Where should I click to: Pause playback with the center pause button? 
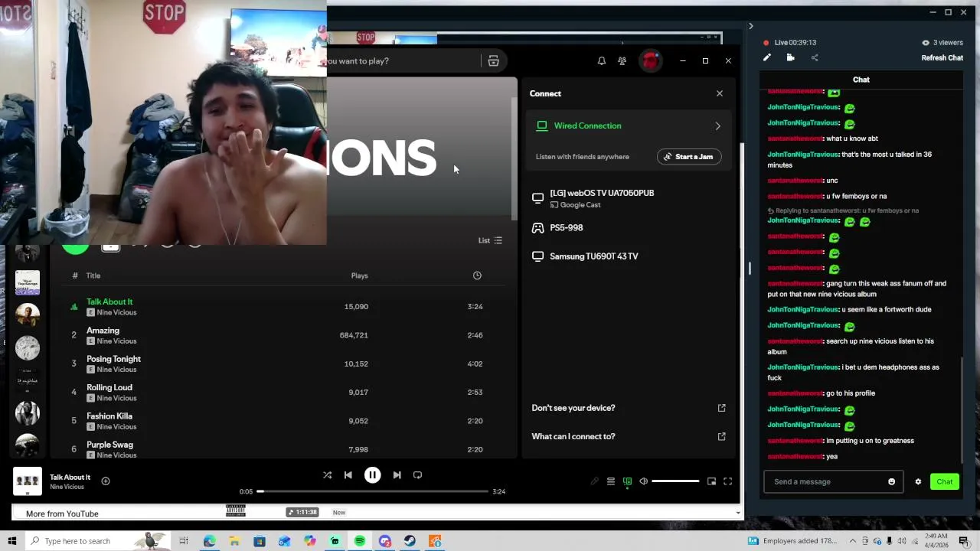pyautogui.click(x=372, y=474)
